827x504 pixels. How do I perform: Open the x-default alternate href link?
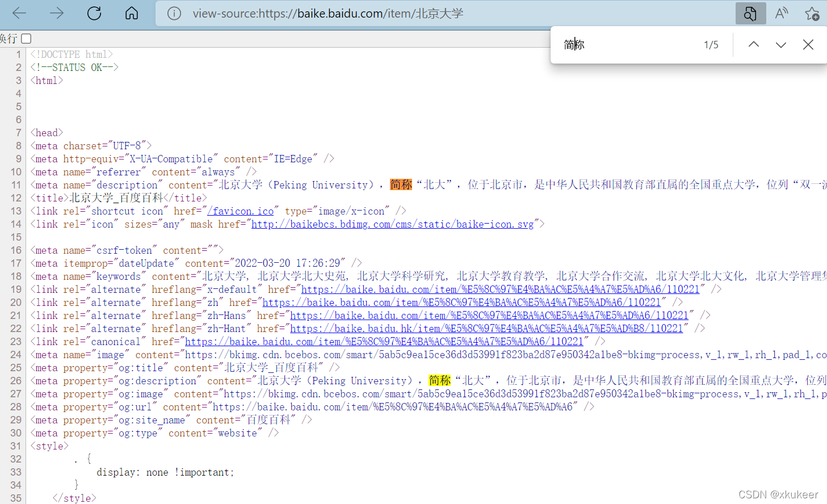point(501,289)
